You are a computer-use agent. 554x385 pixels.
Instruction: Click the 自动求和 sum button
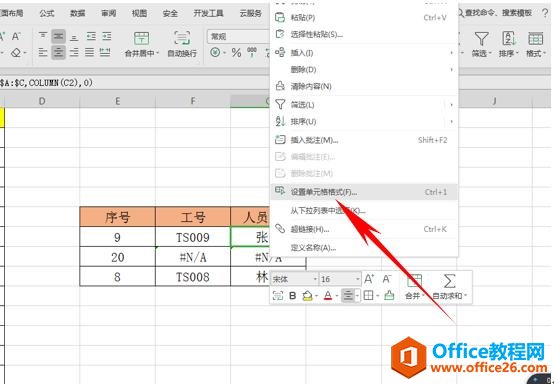coord(449,287)
